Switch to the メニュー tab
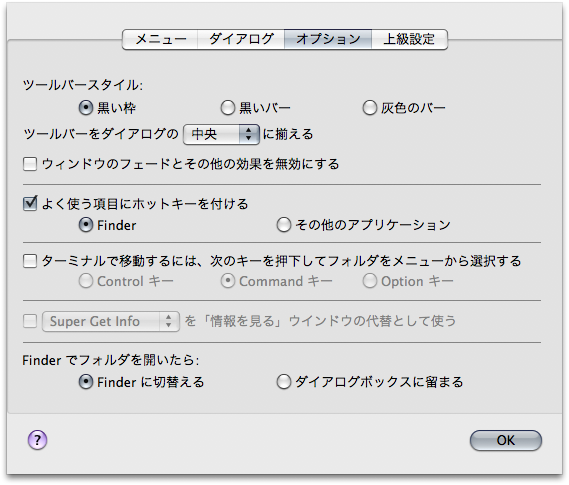This screenshot has height=485, width=569. point(160,39)
